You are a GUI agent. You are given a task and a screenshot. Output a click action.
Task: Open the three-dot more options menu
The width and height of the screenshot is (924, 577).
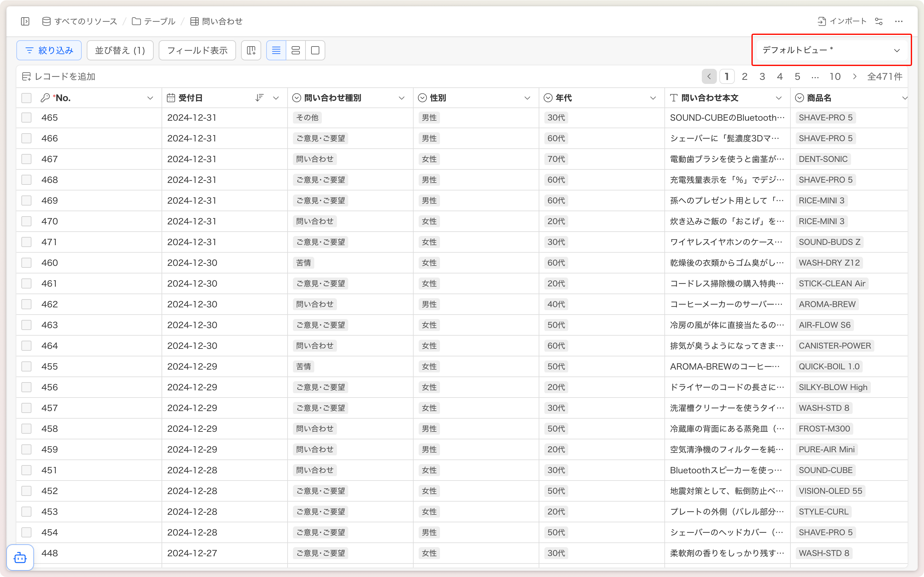pyautogui.click(x=899, y=21)
